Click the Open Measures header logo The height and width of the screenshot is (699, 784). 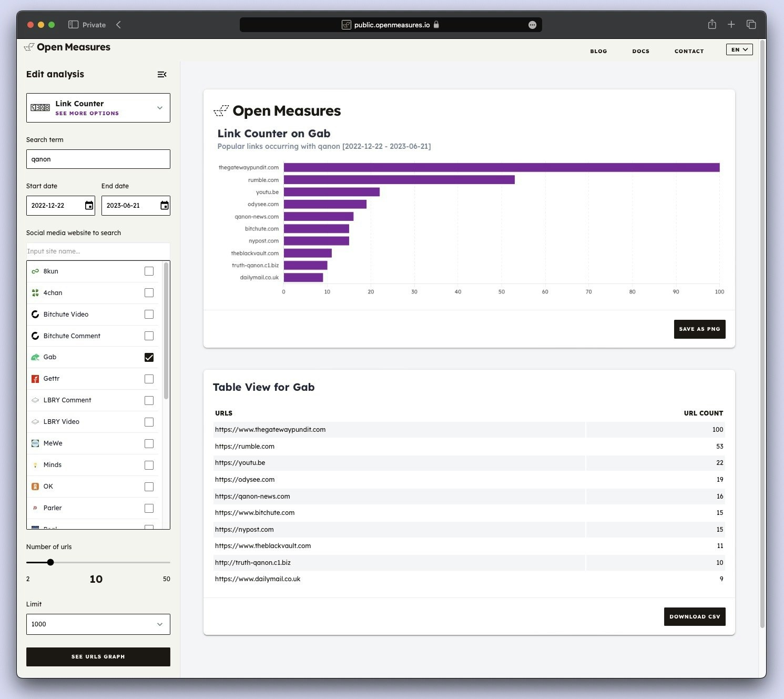(x=67, y=47)
